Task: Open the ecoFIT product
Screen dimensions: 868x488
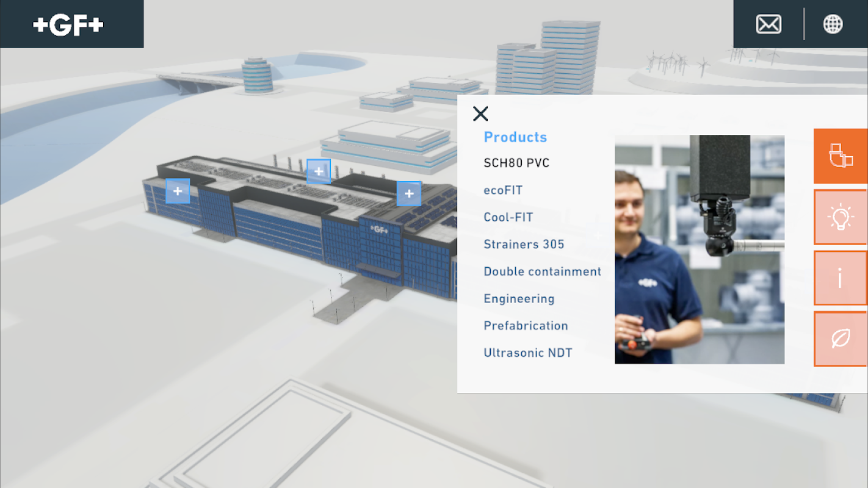Action: click(503, 190)
